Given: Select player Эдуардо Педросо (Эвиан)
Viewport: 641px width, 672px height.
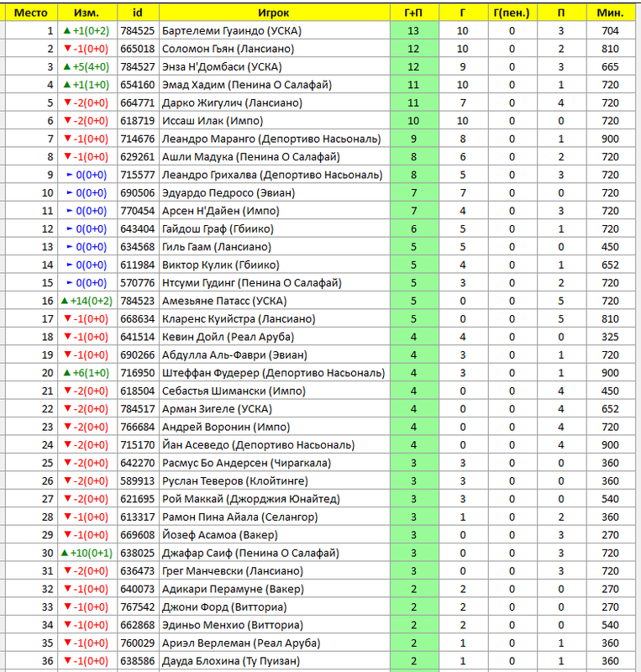Looking at the screenshot, I should [229, 193].
